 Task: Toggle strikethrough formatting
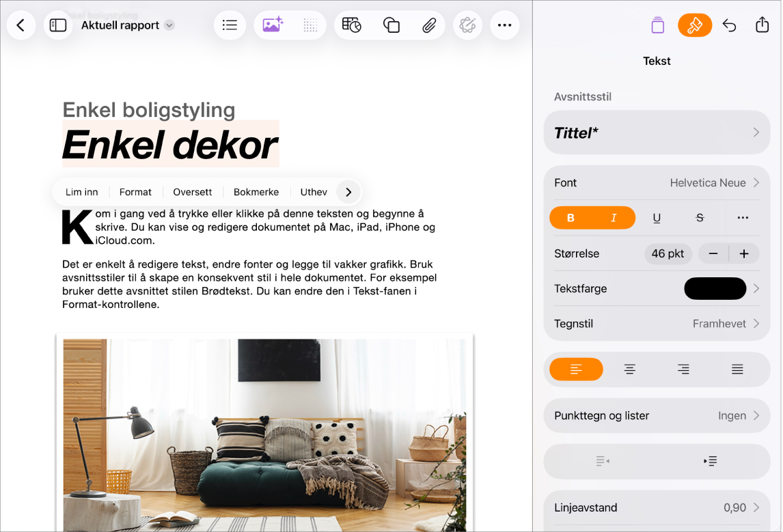[700, 218]
